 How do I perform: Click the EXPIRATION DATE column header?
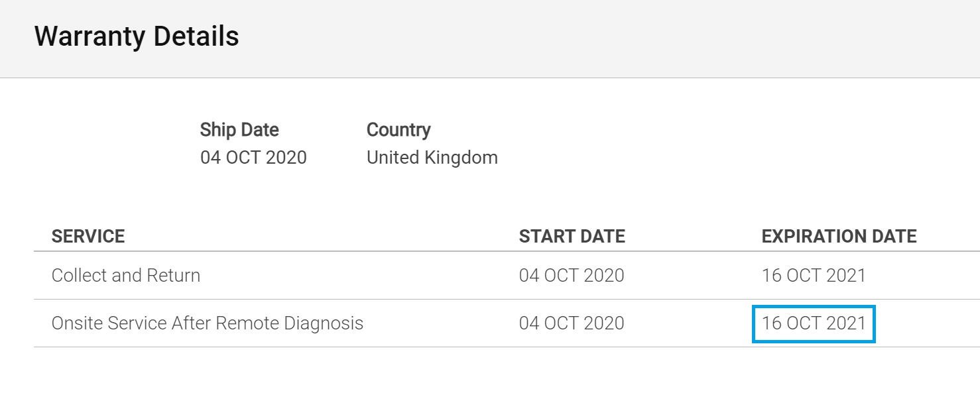click(839, 237)
